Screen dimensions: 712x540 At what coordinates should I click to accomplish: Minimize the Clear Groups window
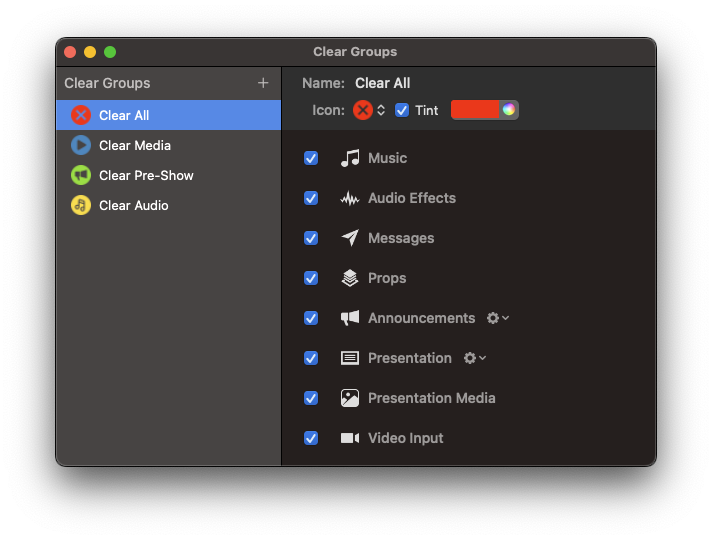pyautogui.click(x=90, y=52)
